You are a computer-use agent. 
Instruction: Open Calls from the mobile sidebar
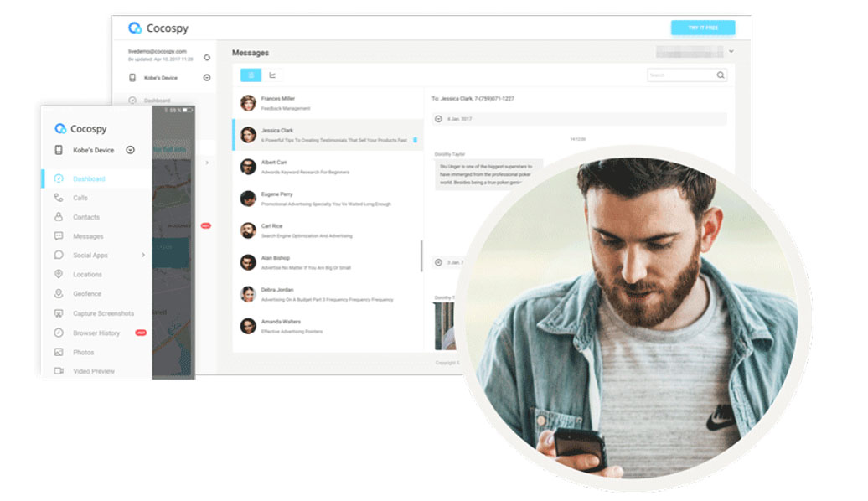point(80,198)
